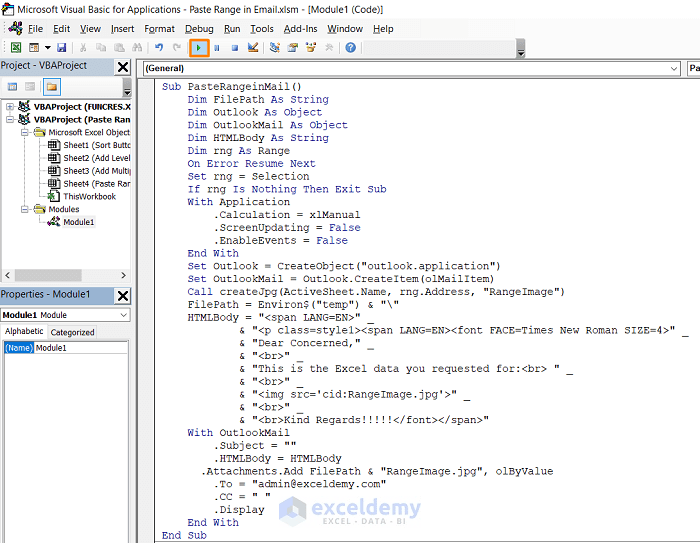This screenshot has height=543, width=700.
Task: Run the macro with the green play button
Action: [199, 48]
